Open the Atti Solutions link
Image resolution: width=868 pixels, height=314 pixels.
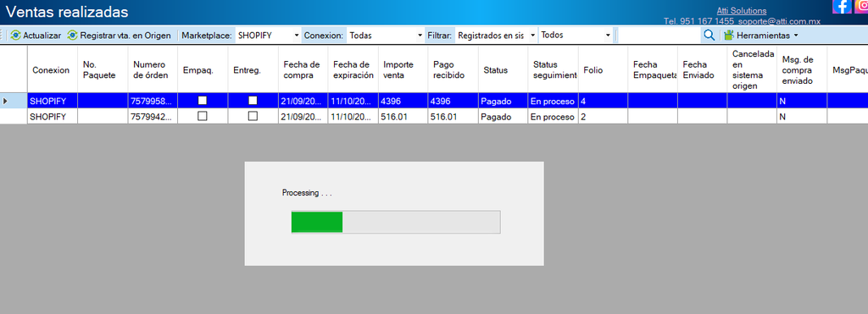tap(742, 10)
